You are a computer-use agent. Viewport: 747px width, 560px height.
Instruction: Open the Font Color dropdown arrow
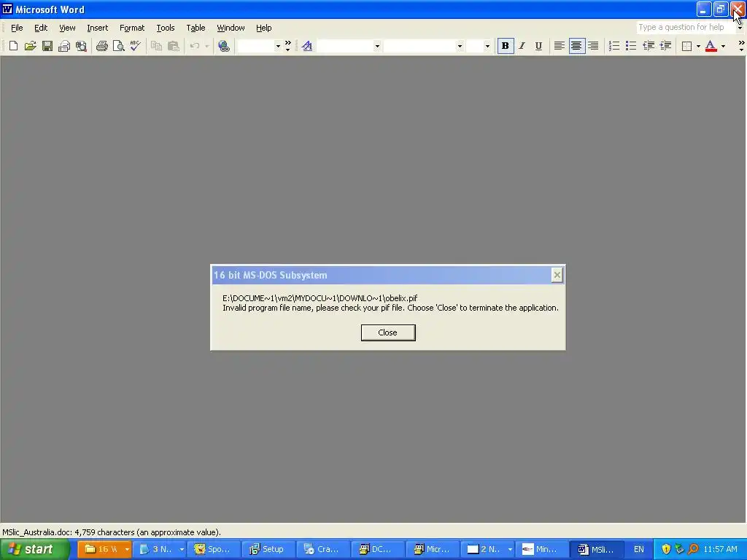click(x=723, y=46)
